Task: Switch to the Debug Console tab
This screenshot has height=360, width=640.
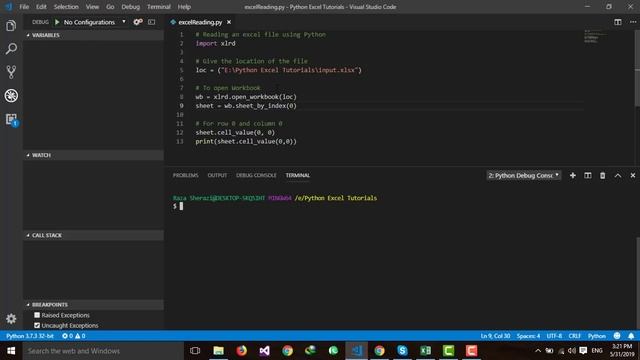Action: [x=256, y=176]
